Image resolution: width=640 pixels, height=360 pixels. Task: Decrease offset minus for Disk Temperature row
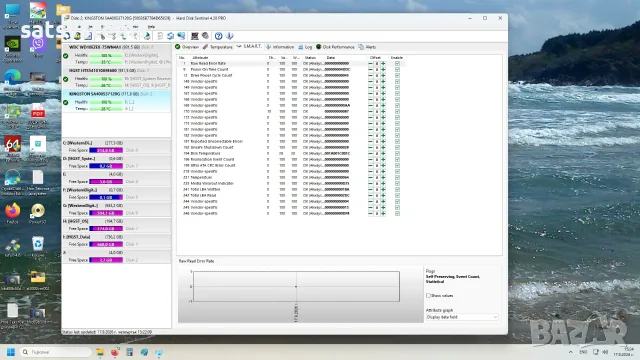click(370, 153)
